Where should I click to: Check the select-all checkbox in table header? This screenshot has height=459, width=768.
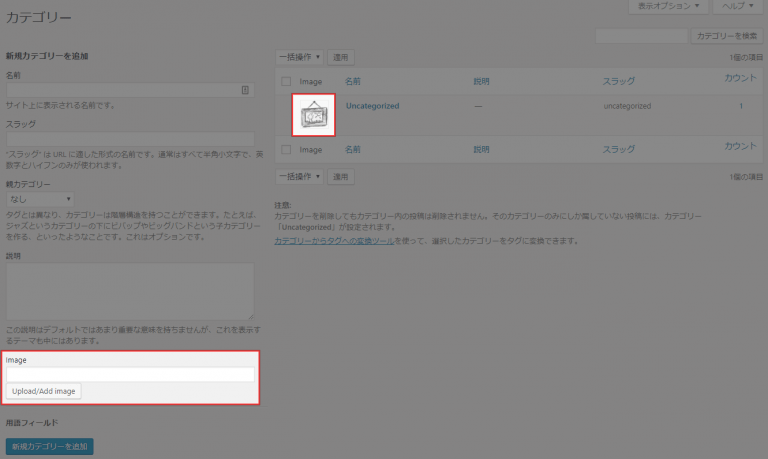tap(286, 80)
